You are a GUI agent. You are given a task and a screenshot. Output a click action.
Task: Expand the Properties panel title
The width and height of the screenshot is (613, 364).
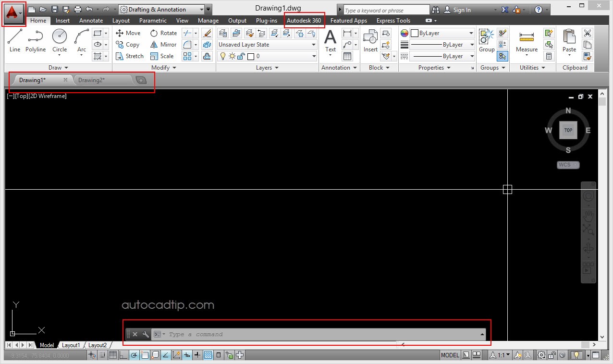click(434, 68)
